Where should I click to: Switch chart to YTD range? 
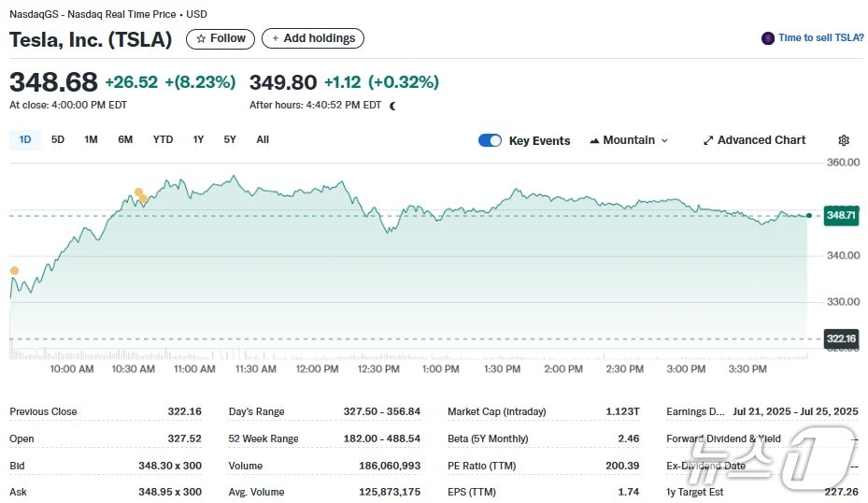pyautogui.click(x=163, y=140)
